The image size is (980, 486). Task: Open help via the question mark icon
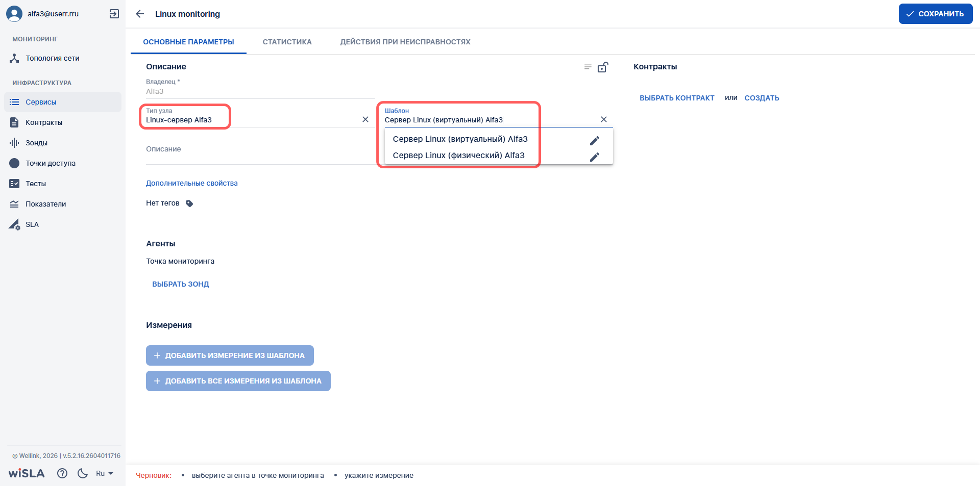tap(62, 473)
